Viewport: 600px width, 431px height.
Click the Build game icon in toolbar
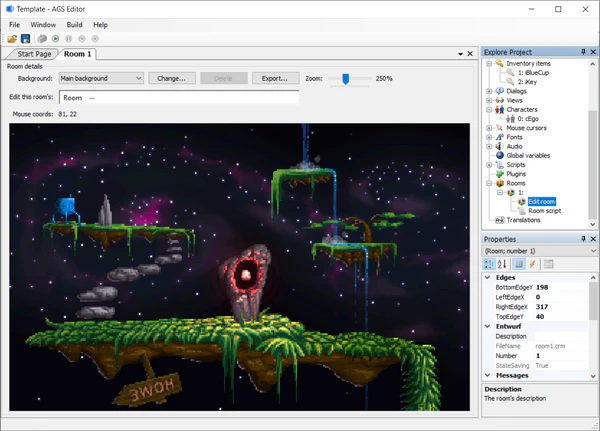[x=42, y=38]
